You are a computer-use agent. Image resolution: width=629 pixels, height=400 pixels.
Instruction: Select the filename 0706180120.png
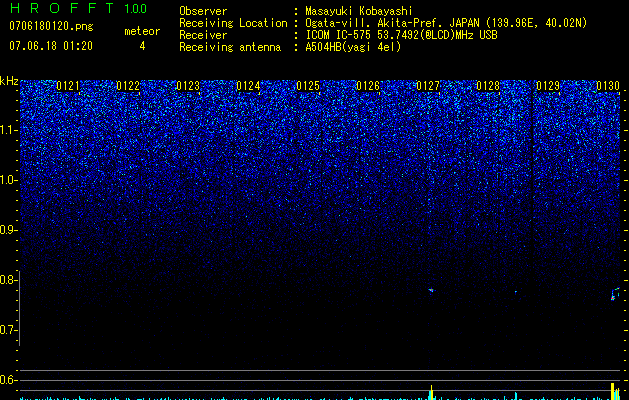[x=51, y=26]
